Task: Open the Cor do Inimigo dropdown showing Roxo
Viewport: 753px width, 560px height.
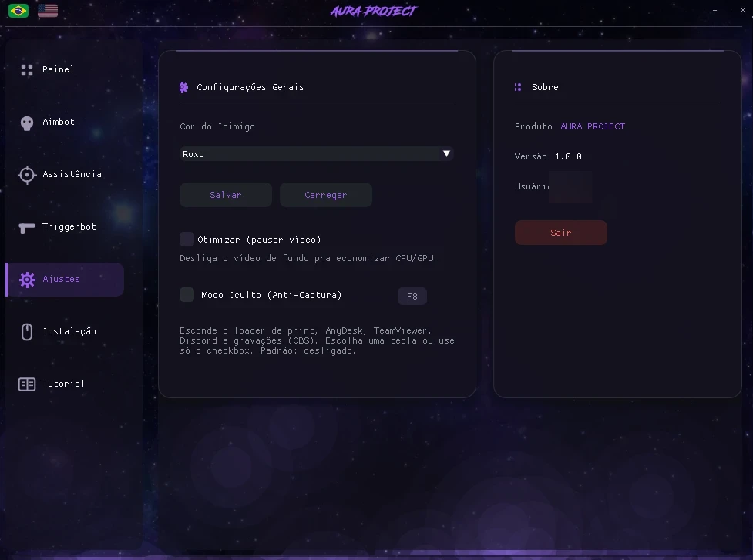Action: point(317,153)
